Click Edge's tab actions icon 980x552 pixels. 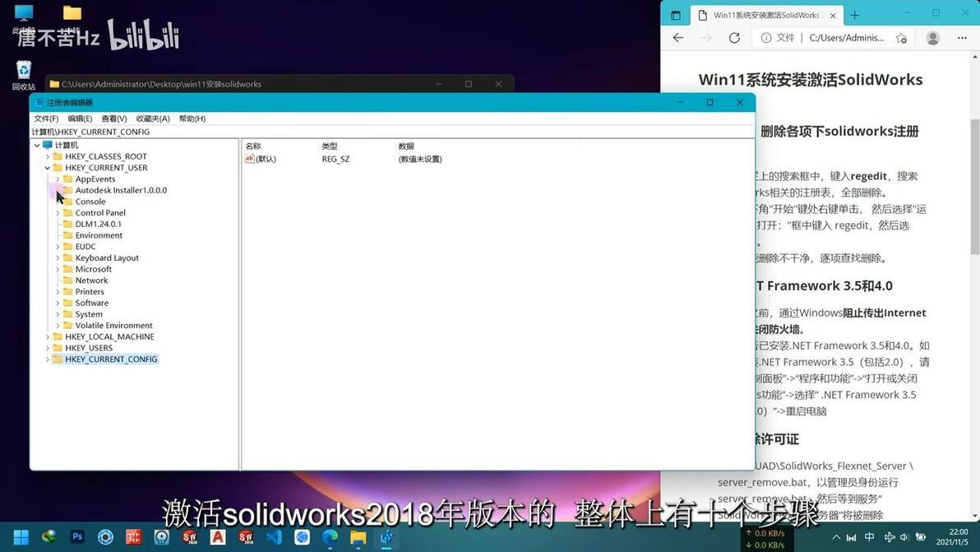(676, 15)
